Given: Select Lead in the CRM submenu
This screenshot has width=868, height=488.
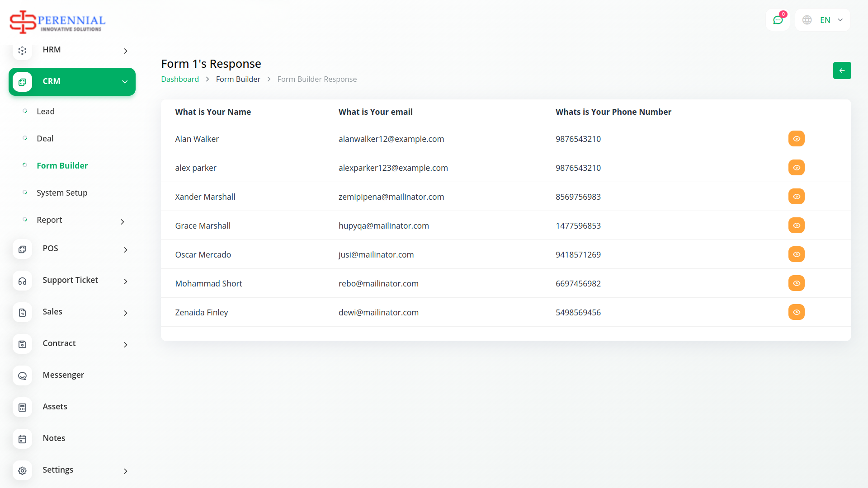Looking at the screenshot, I should click(x=46, y=112).
